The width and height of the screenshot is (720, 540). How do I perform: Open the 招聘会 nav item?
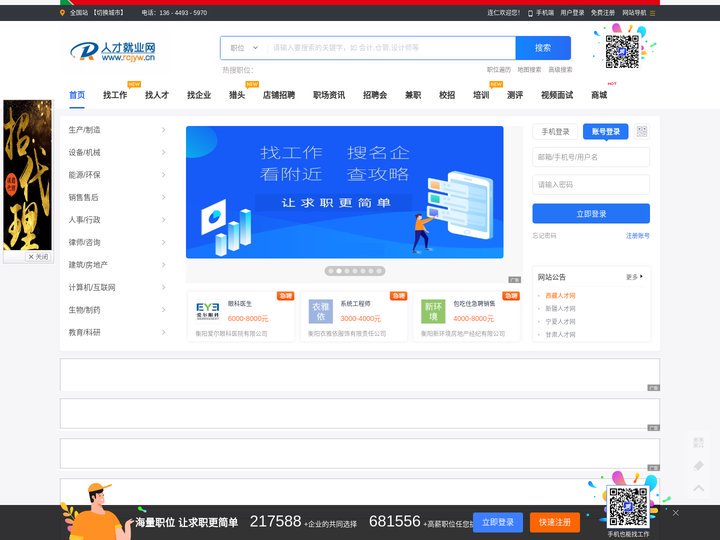pyautogui.click(x=375, y=95)
